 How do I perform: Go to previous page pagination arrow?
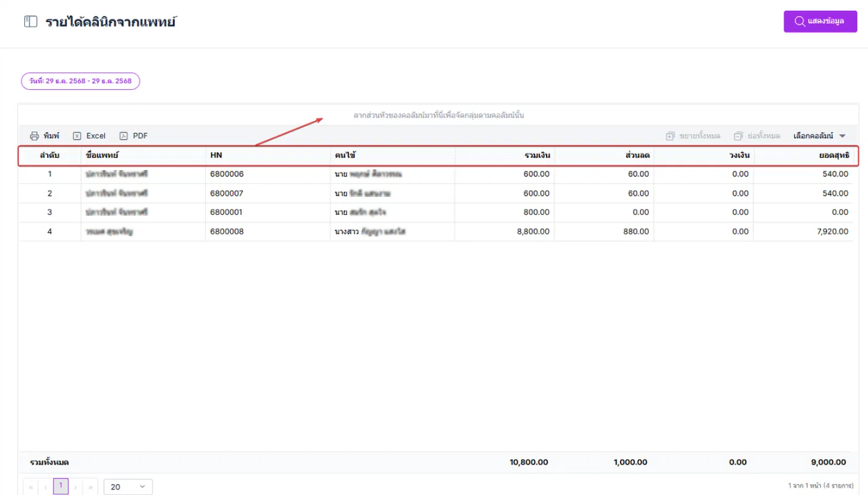46,487
